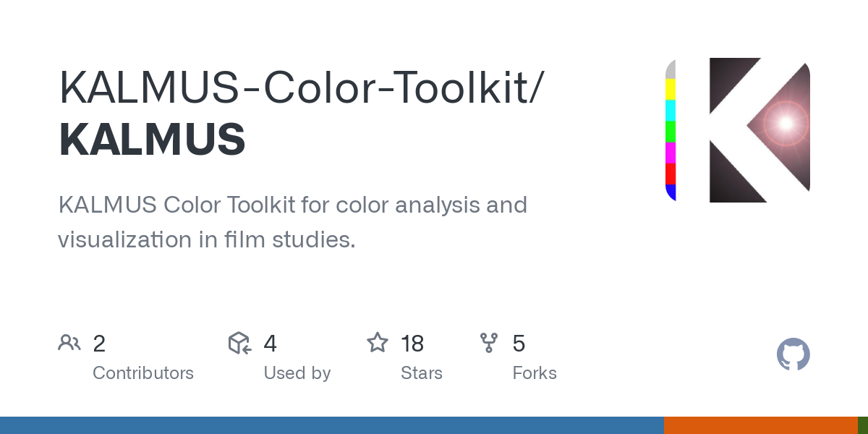Image resolution: width=868 pixels, height=434 pixels.
Task: Click the red swatch in the logo strip
Action: (x=670, y=174)
